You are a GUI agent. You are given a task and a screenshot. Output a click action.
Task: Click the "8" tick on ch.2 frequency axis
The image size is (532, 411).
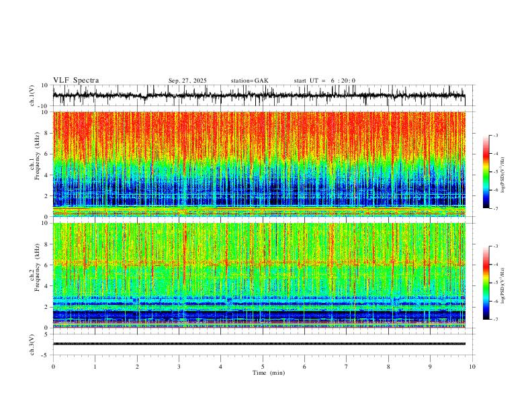click(x=47, y=244)
